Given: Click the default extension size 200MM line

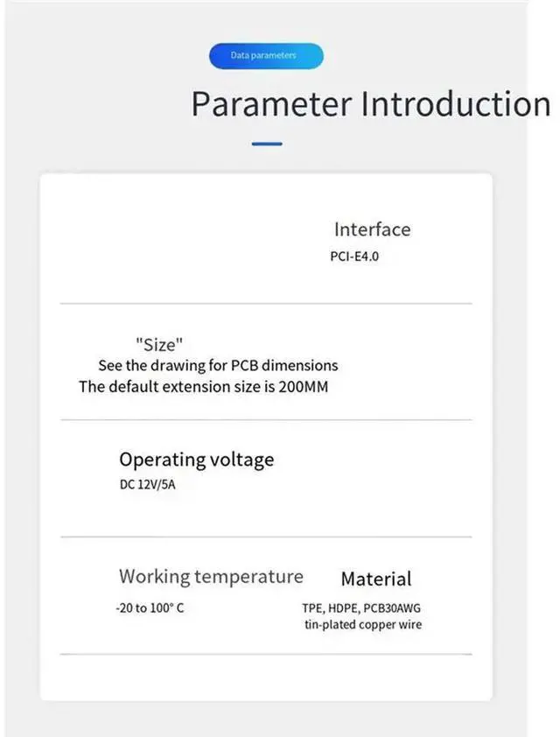Looking at the screenshot, I should click(203, 387).
